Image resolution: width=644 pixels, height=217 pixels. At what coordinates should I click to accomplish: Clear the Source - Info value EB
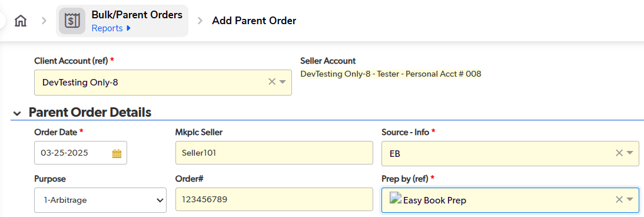tap(619, 153)
